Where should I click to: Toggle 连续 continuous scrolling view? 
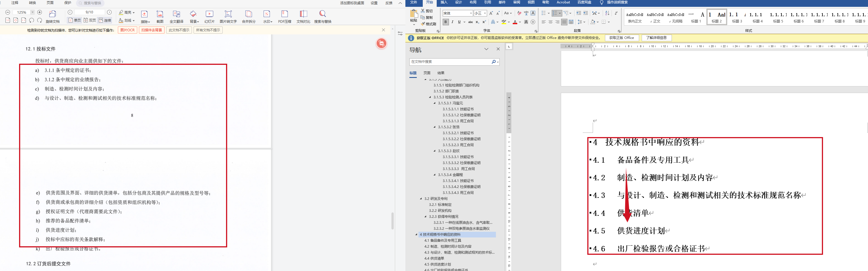[x=105, y=20]
